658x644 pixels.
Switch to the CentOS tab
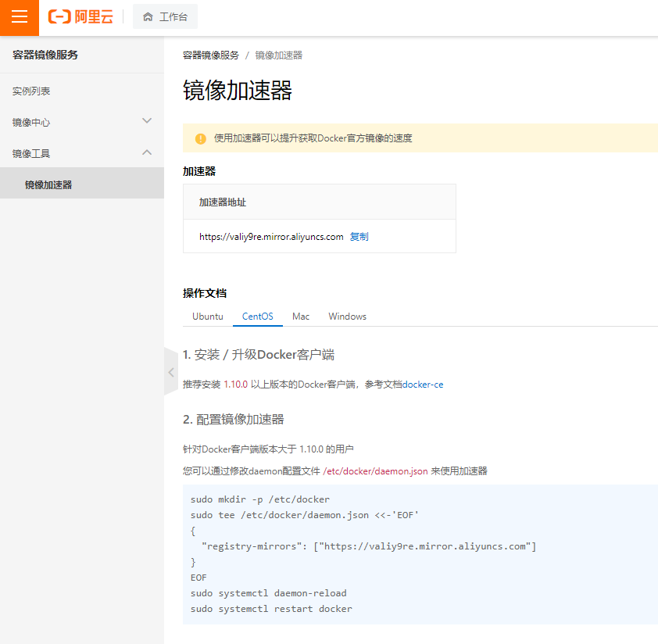[258, 316]
